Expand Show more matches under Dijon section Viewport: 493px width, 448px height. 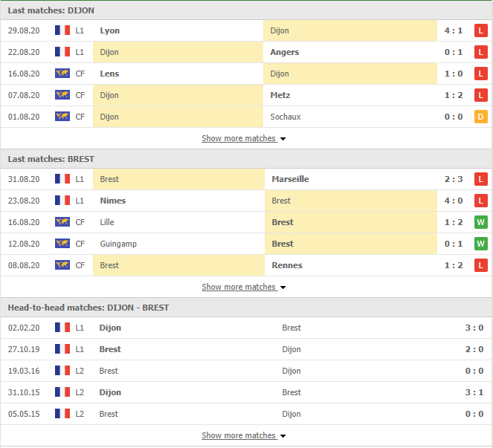[x=244, y=138]
